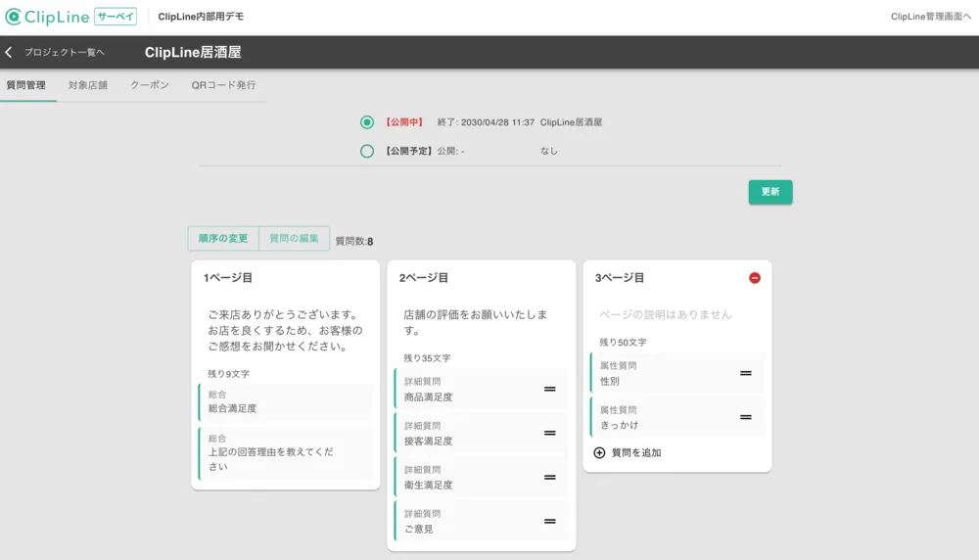Click drag handle for ご意見 question
The height and width of the screenshot is (560, 979).
click(549, 521)
